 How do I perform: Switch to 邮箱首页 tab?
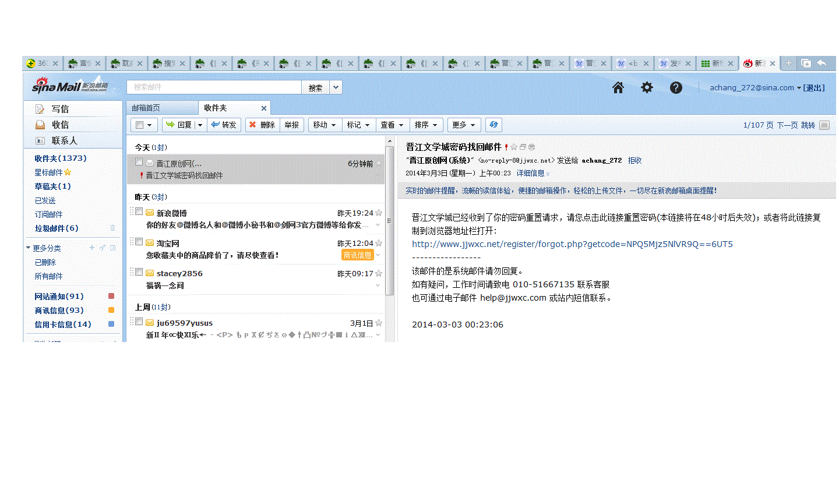pos(146,108)
